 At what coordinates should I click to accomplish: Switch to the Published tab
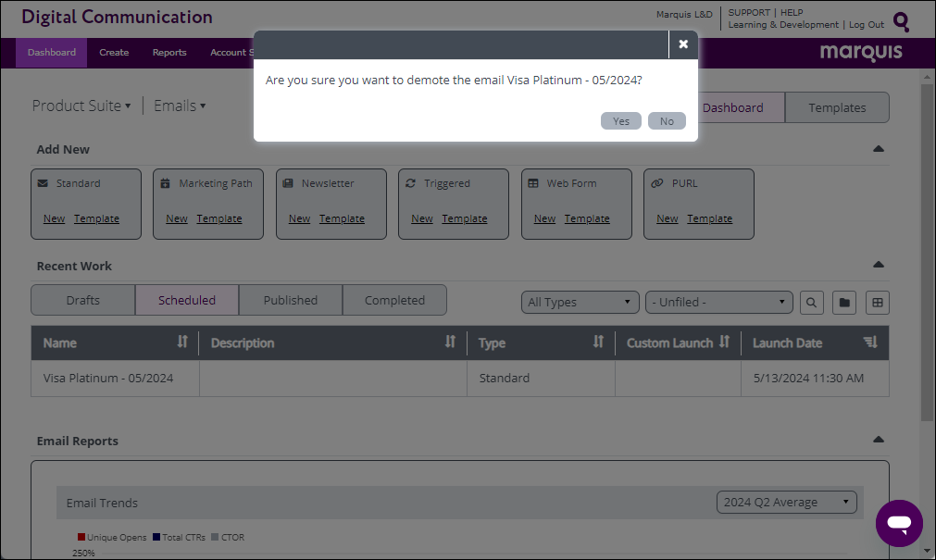pos(291,300)
